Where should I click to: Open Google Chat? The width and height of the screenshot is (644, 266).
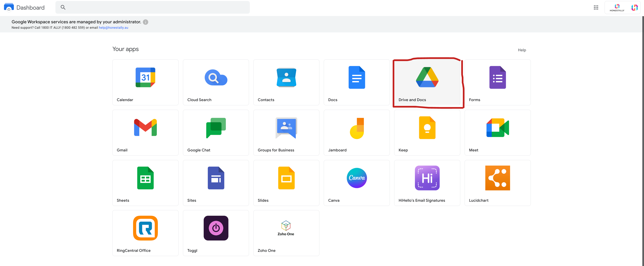pos(216,128)
